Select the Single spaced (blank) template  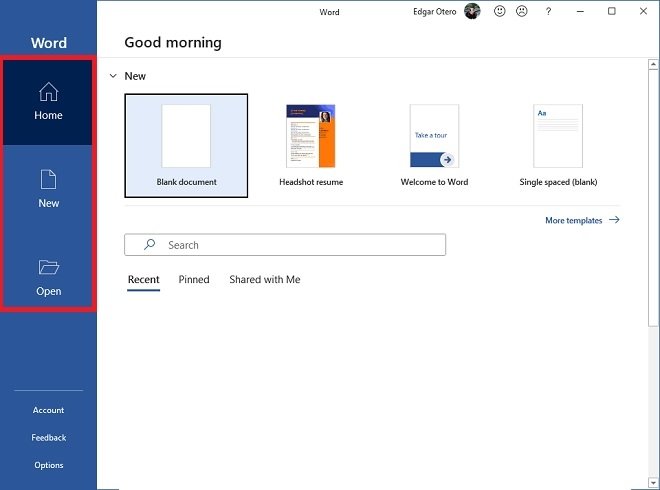[x=558, y=146]
